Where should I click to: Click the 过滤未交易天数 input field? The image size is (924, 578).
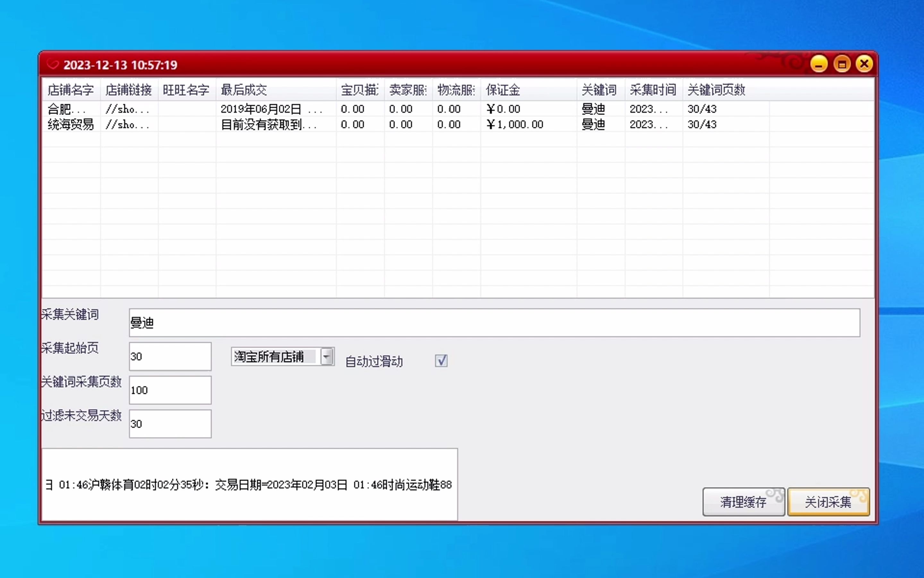tap(170, 424)
